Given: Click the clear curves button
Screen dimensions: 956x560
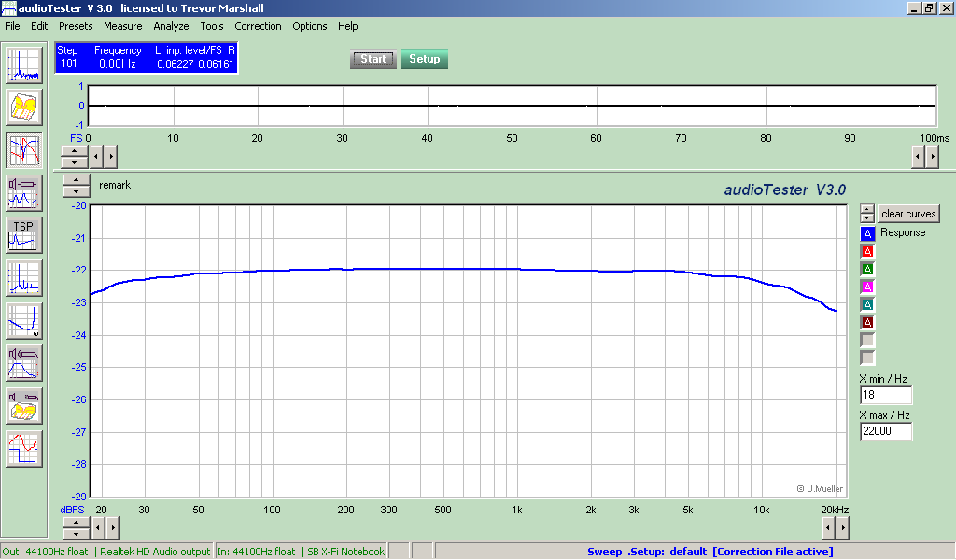Looking at the screenshot, I should click(x=908, y=214).
